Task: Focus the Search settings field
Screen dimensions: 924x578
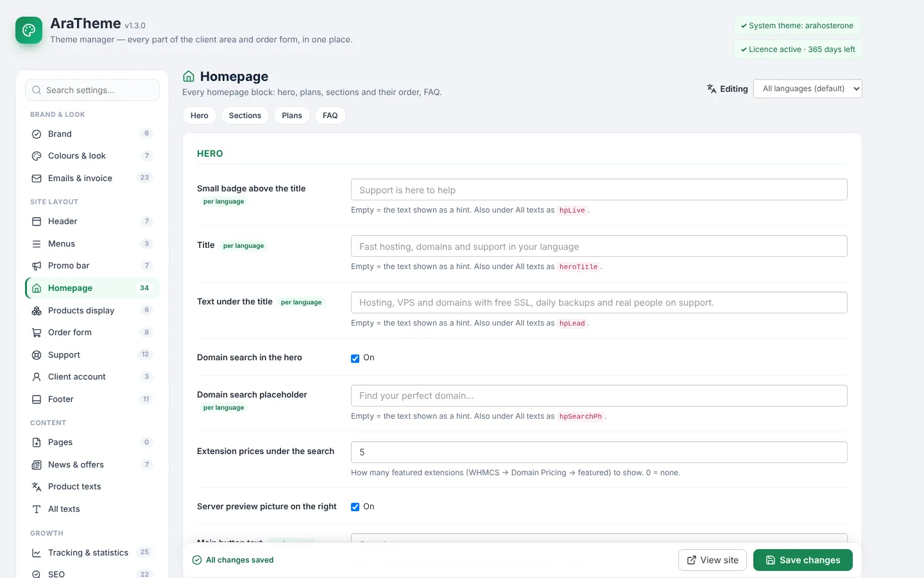Action: 92,90
